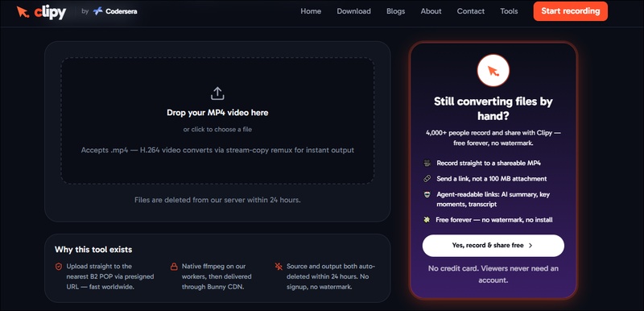The width and height of the screenshot is (644, 311).
Task: Click 'Source and output both auto-deleted' text
Action: 331,277
